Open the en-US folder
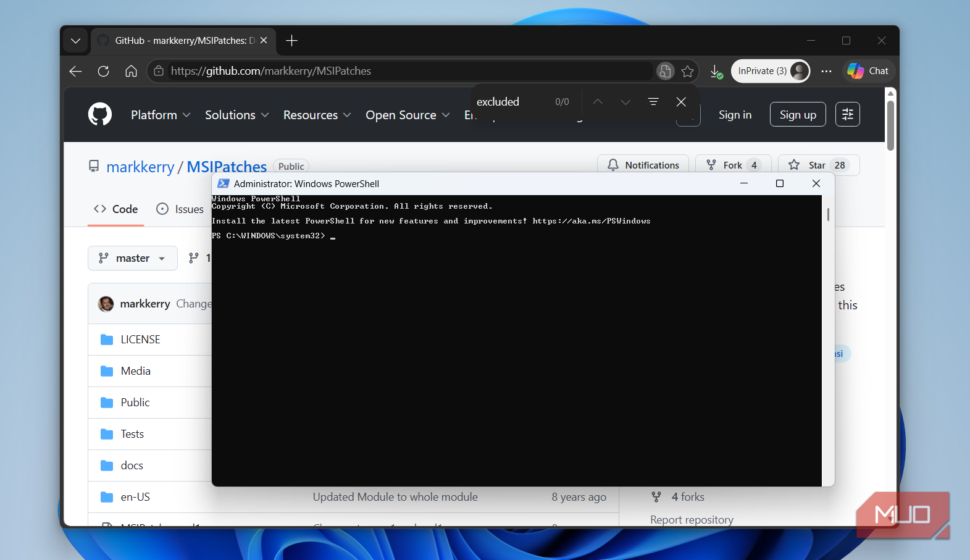 135,497
